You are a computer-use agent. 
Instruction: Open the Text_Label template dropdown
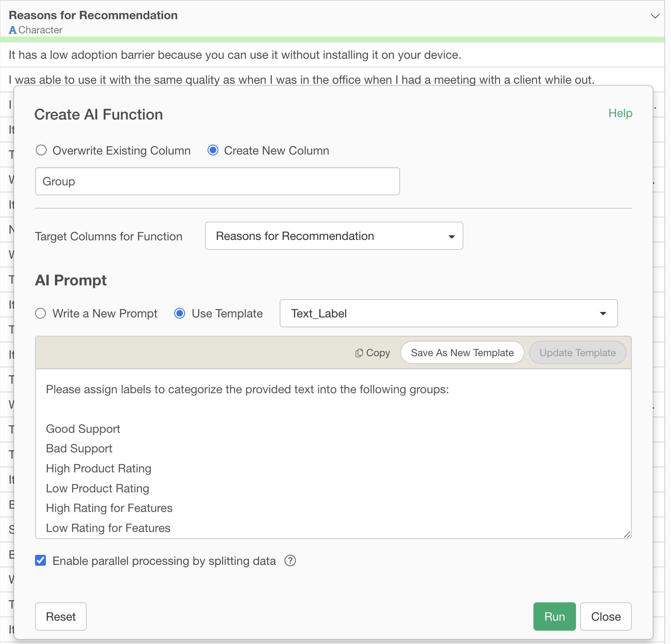[448, 313]
